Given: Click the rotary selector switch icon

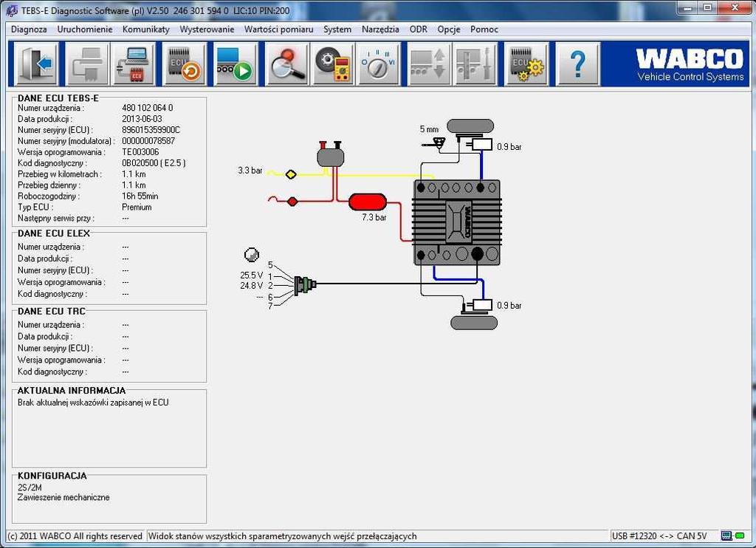Looking at the screenshot, I should click(x=379, y=64).
